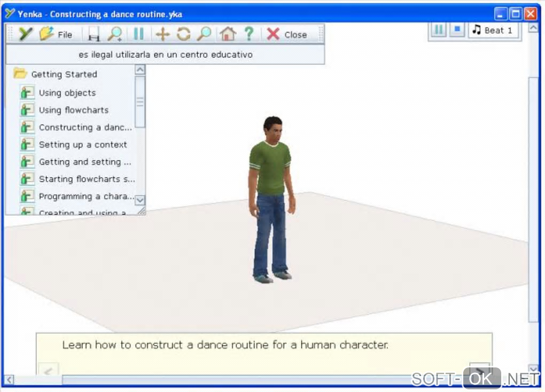Click the main vertical scrollbar thumb
Screen dimensions: 545x392
(534, 200)
